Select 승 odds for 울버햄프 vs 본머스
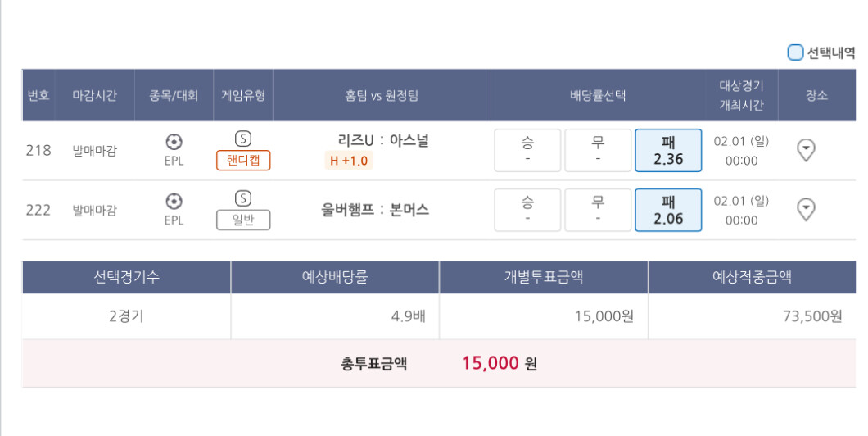This screenshot has width=868, height=436. click(527, 210)
